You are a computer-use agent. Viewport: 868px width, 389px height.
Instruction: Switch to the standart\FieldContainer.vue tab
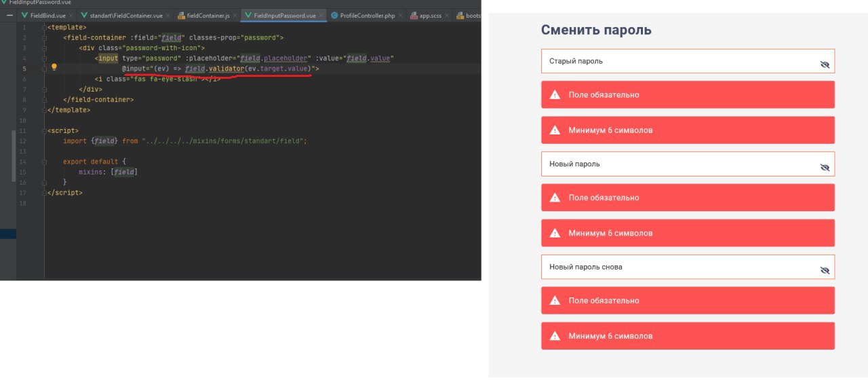[125, 15]
